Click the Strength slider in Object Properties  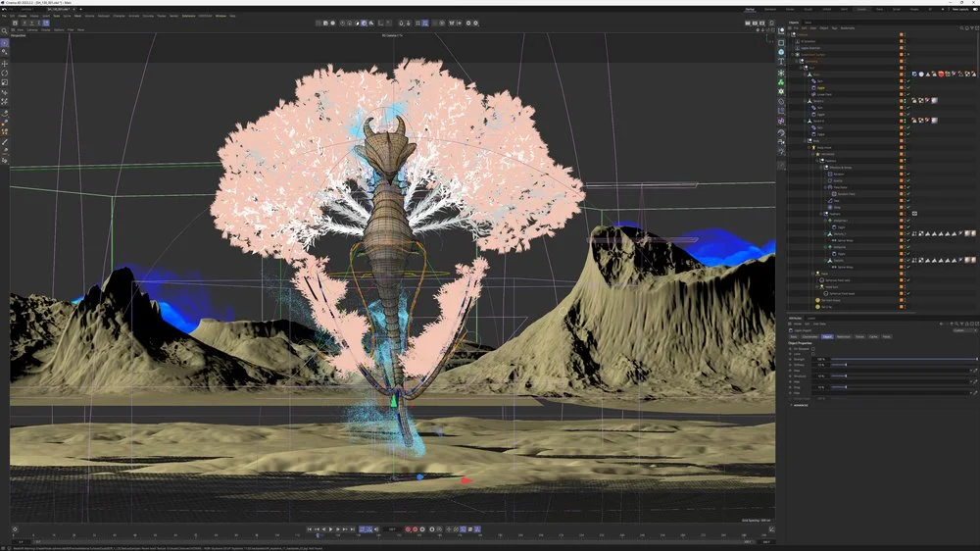[902, 361]
